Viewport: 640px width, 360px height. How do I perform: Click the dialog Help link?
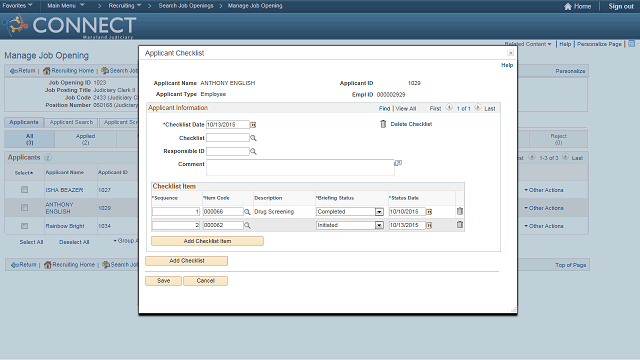click(507, 65)
